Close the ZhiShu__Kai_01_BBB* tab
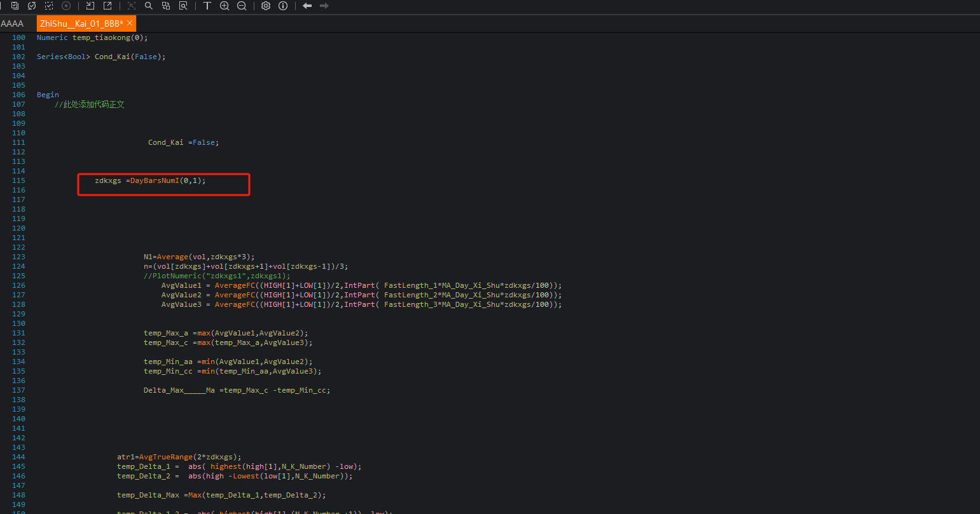 coord(130,24)
